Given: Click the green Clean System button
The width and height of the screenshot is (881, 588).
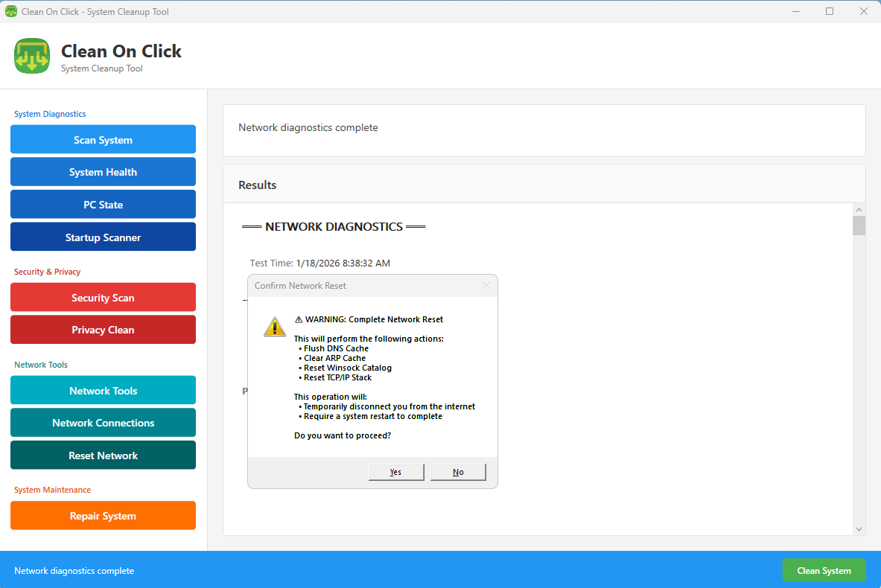Looking at the screenshot, I should click(824, 571).
